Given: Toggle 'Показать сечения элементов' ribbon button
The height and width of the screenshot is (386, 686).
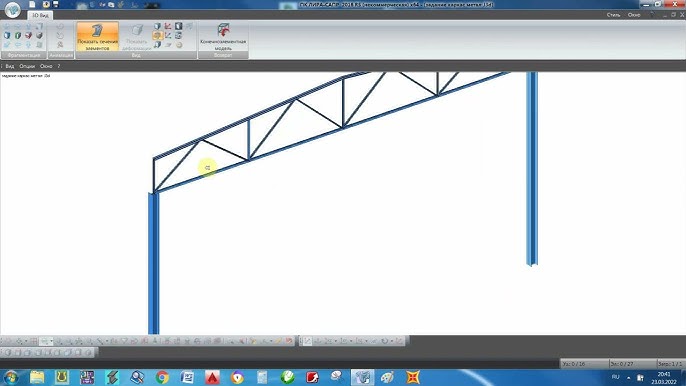Looking at the screenshot, I should 98,36.
